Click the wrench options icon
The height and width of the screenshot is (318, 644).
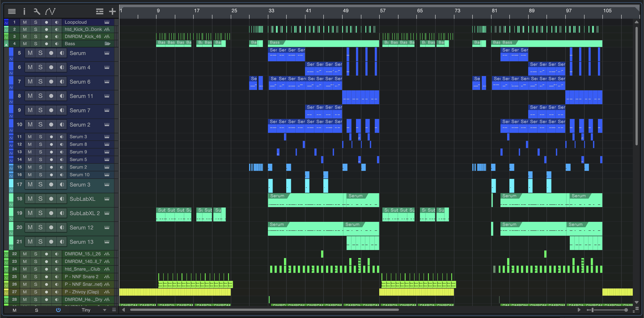coord(37,11)
